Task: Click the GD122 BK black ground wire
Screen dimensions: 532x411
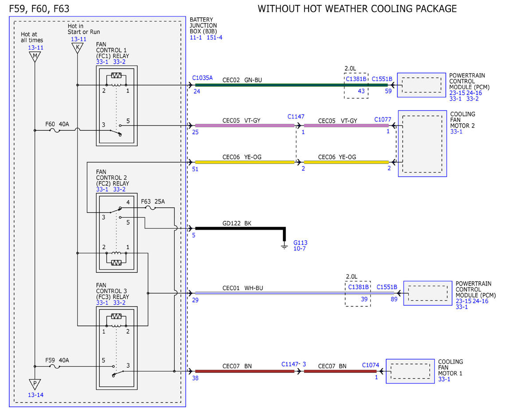Action: point(241,228)
